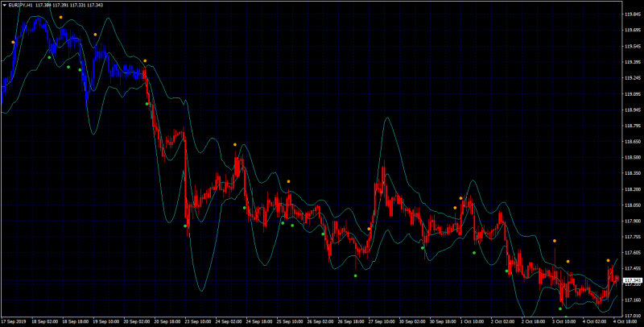Image resolution: width=644 pixels, height=327 pixels.
Task: Click the 118.200 price axis label
Action: [632, 189]
